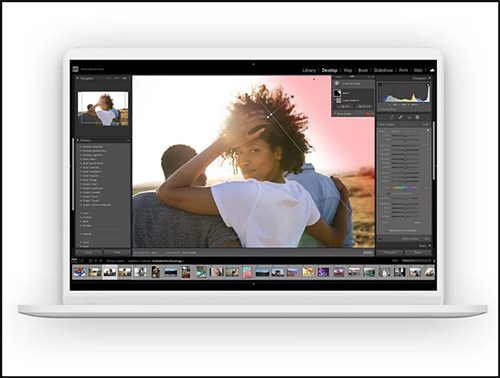The width and height of the screenshot is (500, 378).
Task: Open Grid view from filmstrip bar
Action: coord(91,261)
